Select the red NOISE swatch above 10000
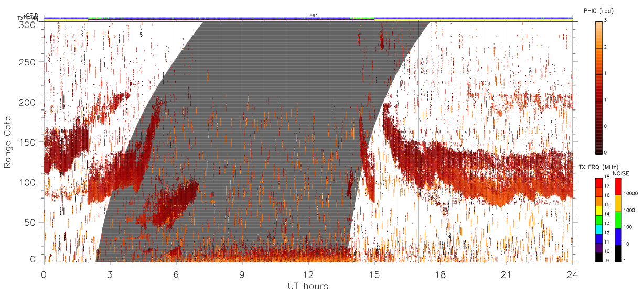The height and width of the screenshot is (297, 644). 618,186
